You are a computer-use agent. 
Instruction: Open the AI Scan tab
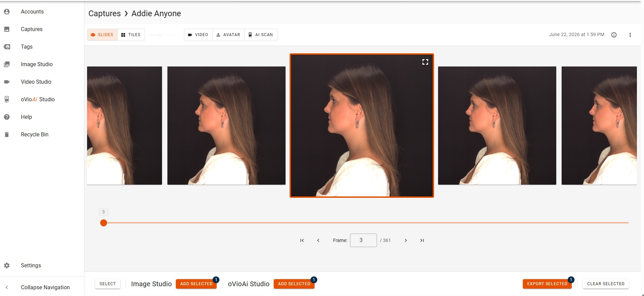(261, 35)
